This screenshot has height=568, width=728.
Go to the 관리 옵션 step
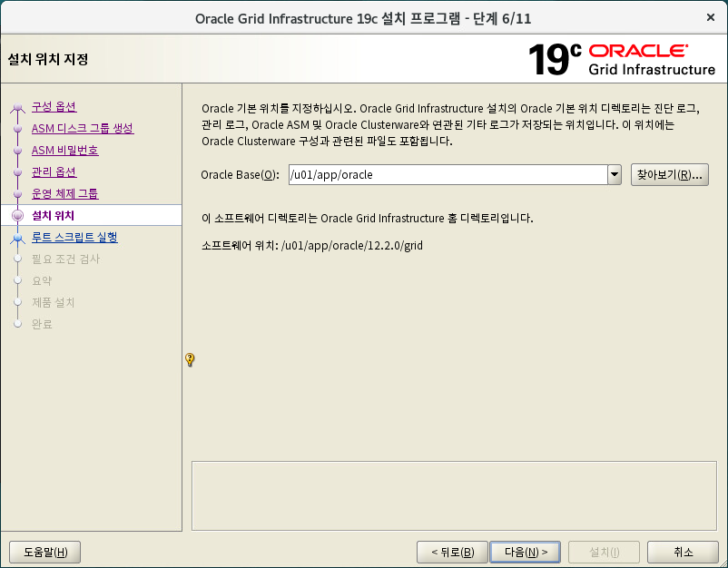pyautogui.click(x=54, y=172)
